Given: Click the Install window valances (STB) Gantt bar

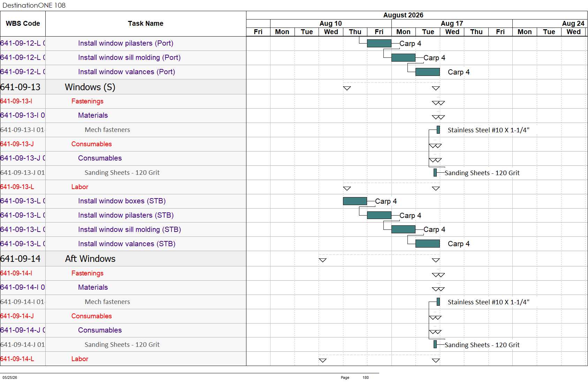Looking at the screenshot, I should point(428,243).
